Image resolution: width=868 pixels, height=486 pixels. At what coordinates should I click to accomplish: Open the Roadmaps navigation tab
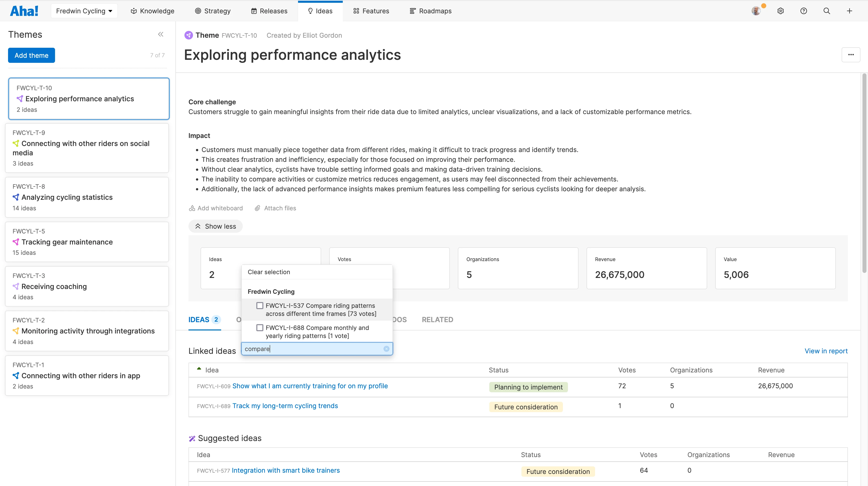430,11
